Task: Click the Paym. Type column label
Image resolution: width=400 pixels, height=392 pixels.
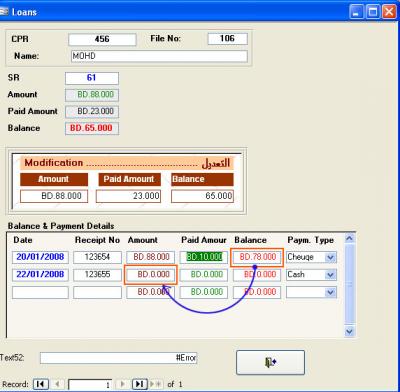Action: click(310, 240)
